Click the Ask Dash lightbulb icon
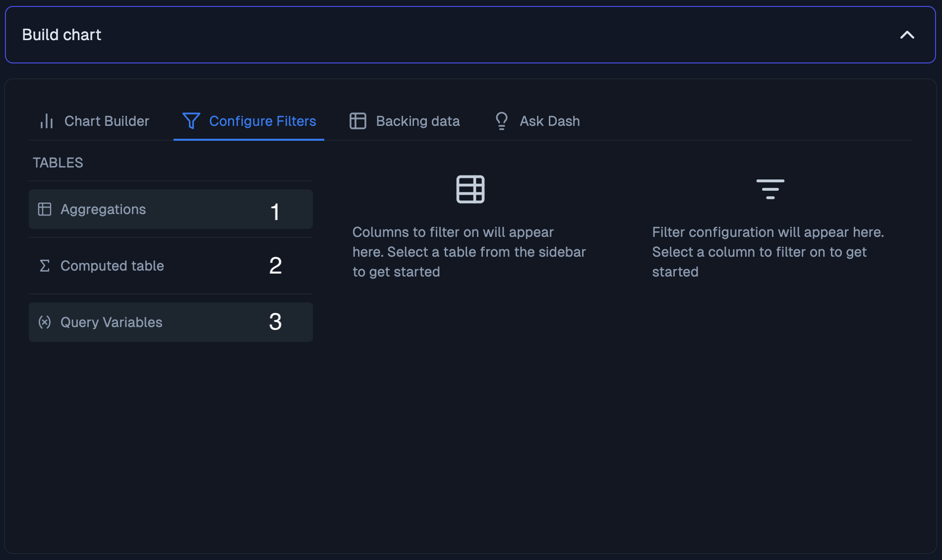 501,120
